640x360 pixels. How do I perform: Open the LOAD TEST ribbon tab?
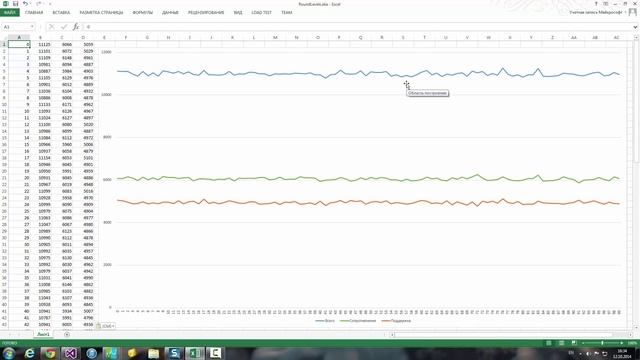click(262, 13)
